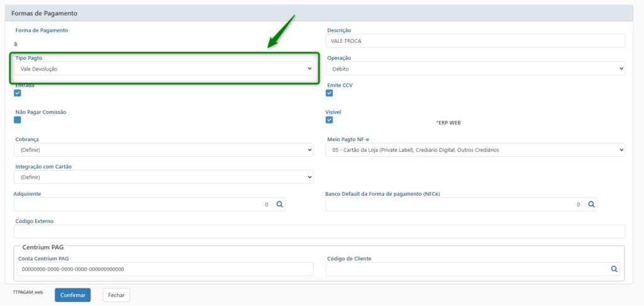The height and width of the screenshot is (306, 644).
Task: Open the Operação dropdown showing Débito
Action: pyautogui.click(x=475, y=69)
